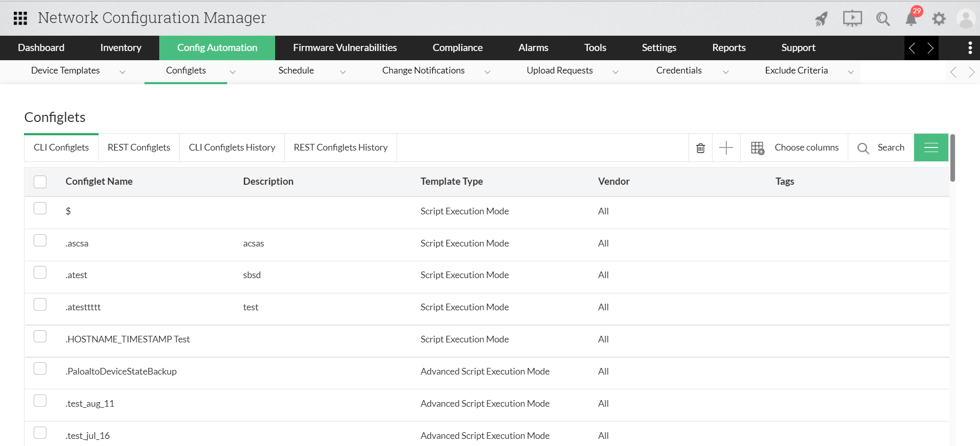Go to the Compliance menu

pos(457,48)
